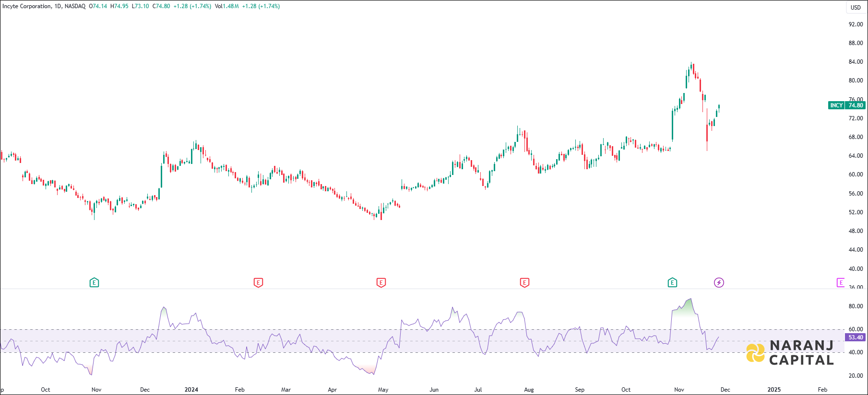Click the Sep label on the time axis
This screenshot has width=868, height=395.
(580, 390)
